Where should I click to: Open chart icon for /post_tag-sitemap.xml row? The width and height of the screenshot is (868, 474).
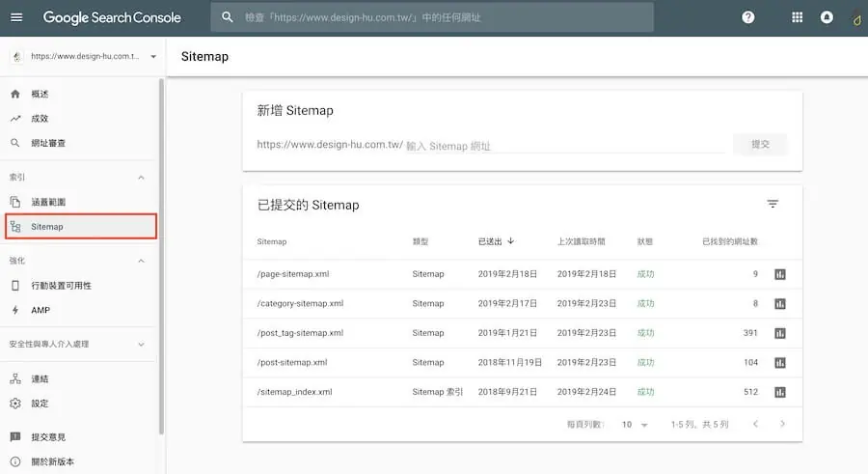click(x=780, y=333)
